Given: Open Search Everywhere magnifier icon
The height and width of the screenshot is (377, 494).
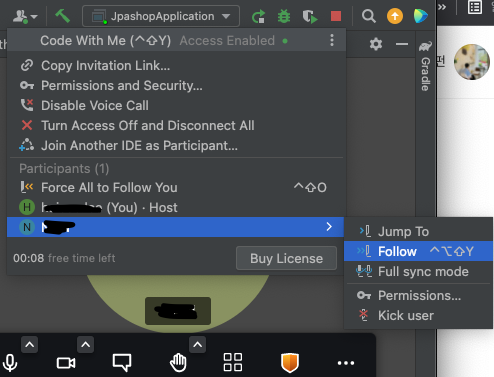Looking at the screenshot, I should [369, 16].
